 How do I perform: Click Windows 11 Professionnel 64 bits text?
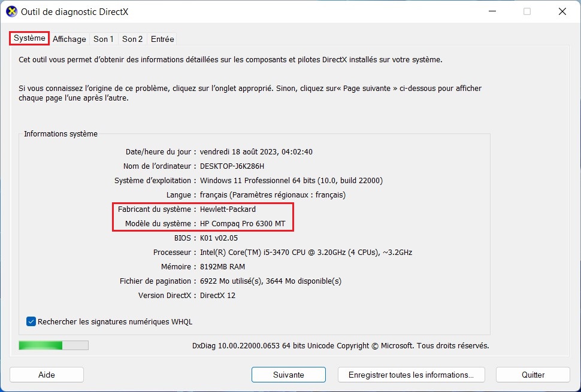(291, 181)
